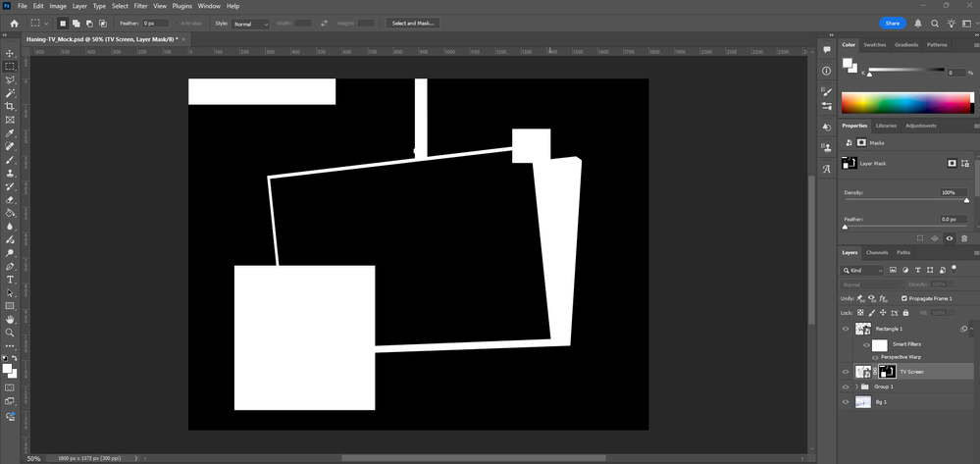The width and height of the screenshot is (980, 464).
Task: Uncheck Propagate Frame 1 checkbox
Action: 903,298
